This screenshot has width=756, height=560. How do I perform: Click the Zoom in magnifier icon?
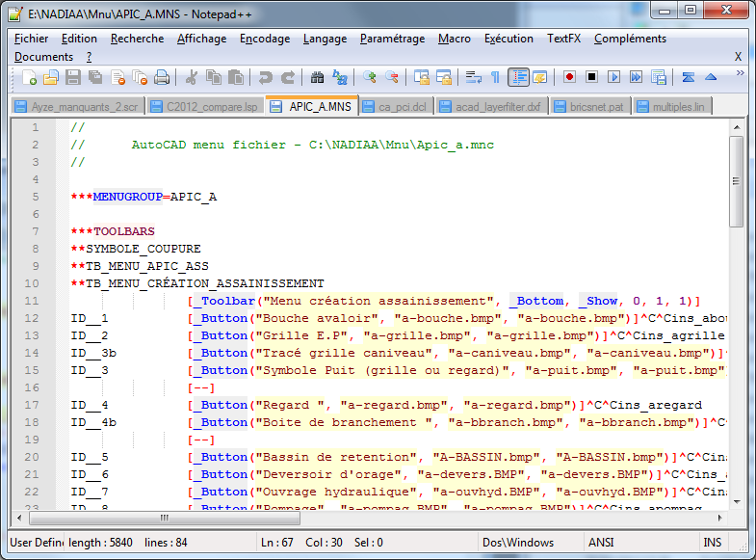click(369, 77)
